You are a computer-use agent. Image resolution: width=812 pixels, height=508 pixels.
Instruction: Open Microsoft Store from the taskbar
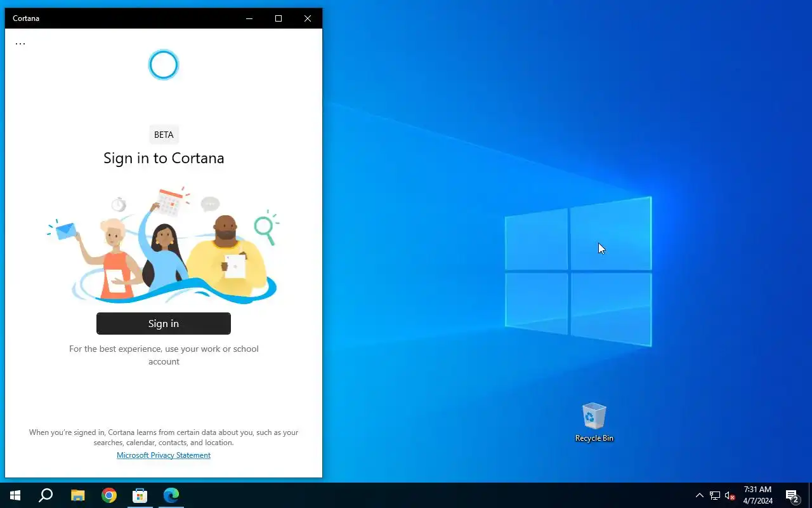pyautogui.click(x=140, y=495)
